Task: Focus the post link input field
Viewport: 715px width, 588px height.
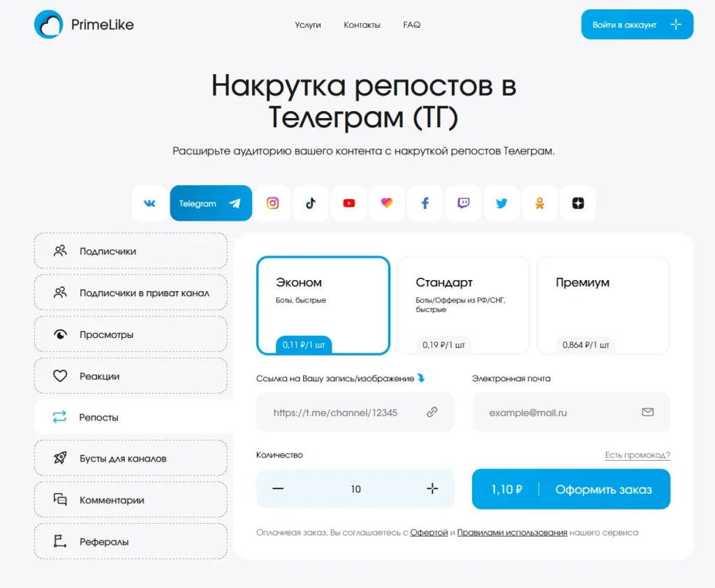Action: click(355, 413)
